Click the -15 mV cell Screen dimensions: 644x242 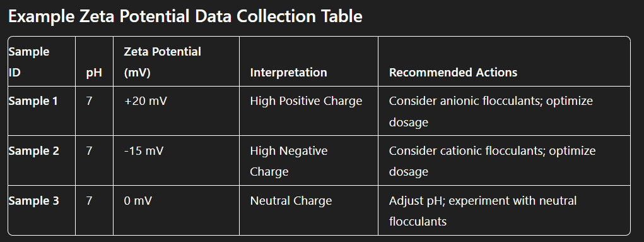tap(144, 150)
